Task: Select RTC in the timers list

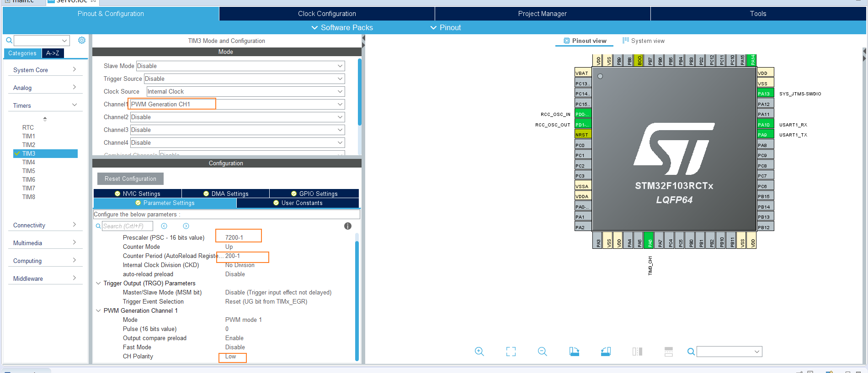Action: point(28,127)
